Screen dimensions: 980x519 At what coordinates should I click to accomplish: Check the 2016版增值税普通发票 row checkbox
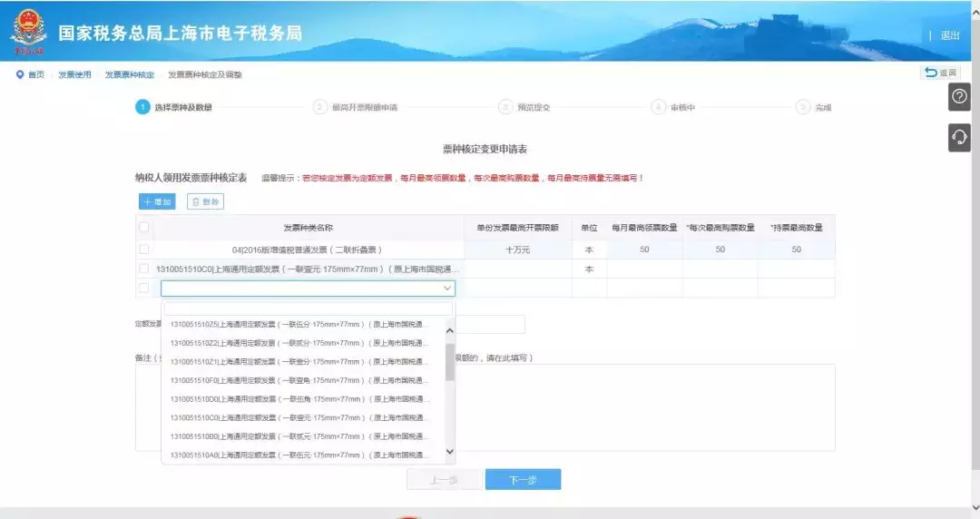143,250
